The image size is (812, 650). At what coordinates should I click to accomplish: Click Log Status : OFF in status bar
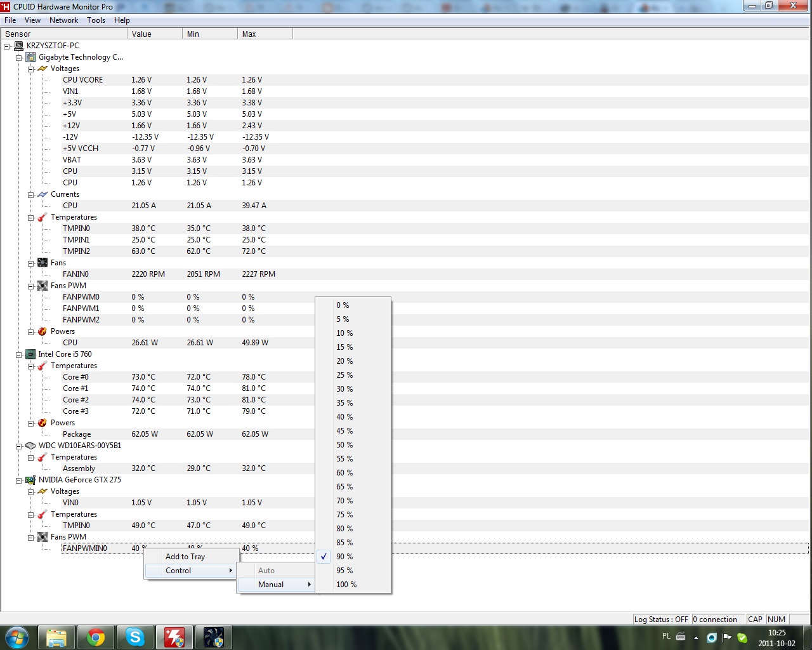[x=661, y=620]
